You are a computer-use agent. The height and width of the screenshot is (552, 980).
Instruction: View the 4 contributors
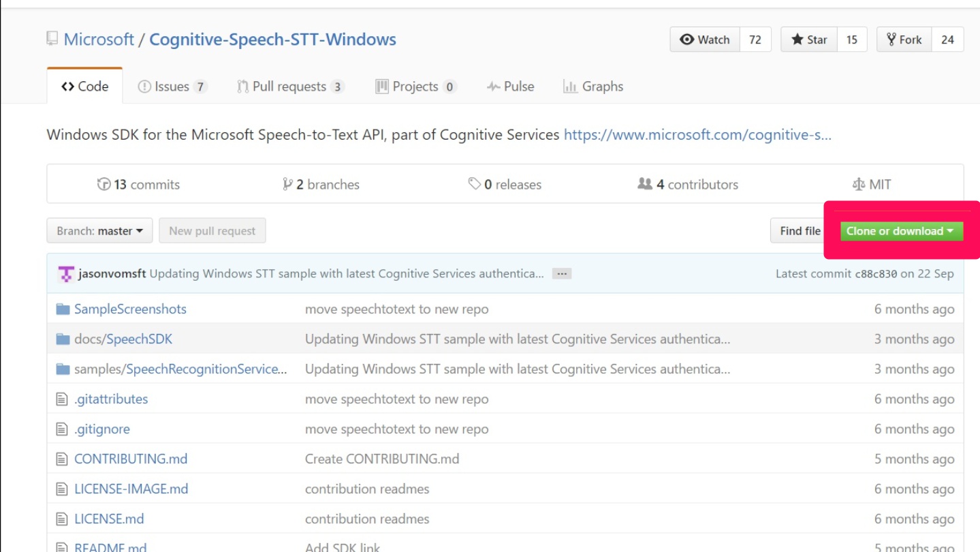[x=688, y=185]
